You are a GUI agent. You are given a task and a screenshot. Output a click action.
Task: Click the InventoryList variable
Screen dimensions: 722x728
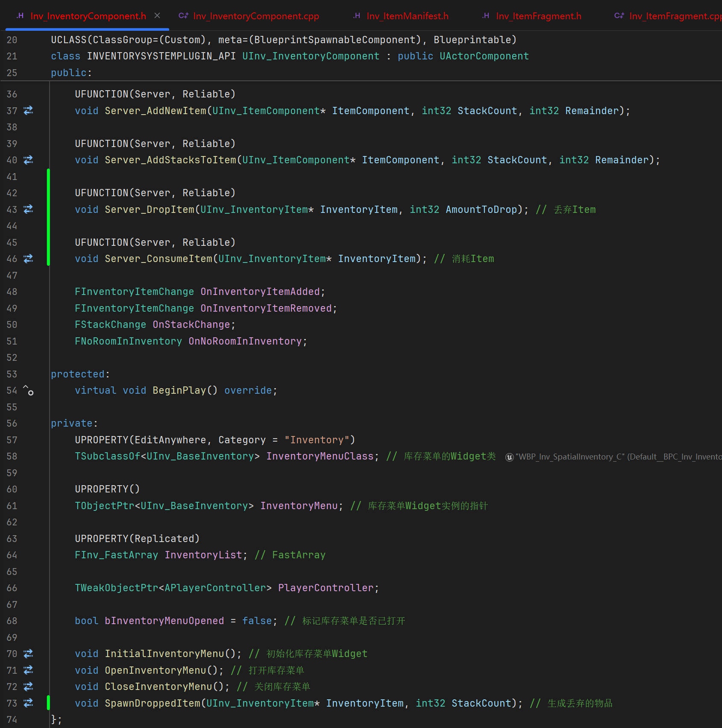coord(203,555)
